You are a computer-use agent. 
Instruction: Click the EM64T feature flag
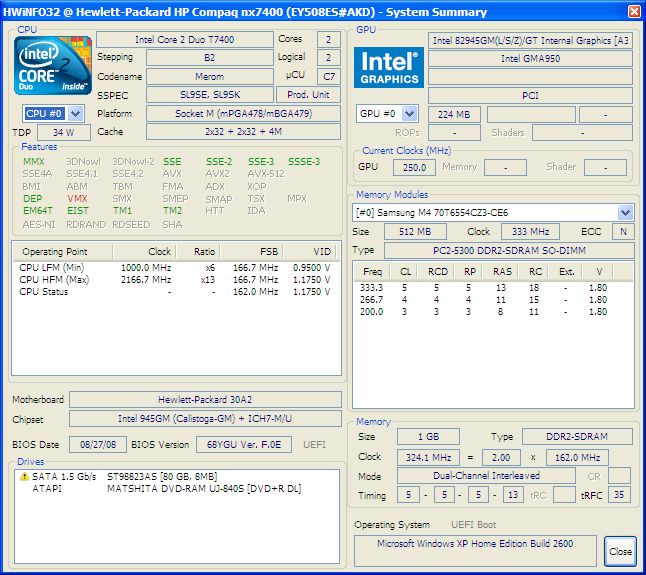click(38, 210)
